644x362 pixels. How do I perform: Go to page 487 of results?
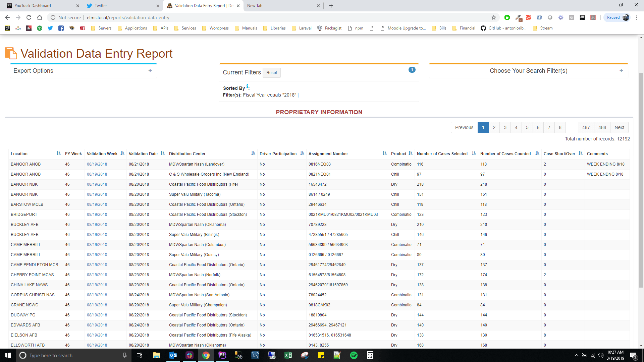[x=586, y=127]
